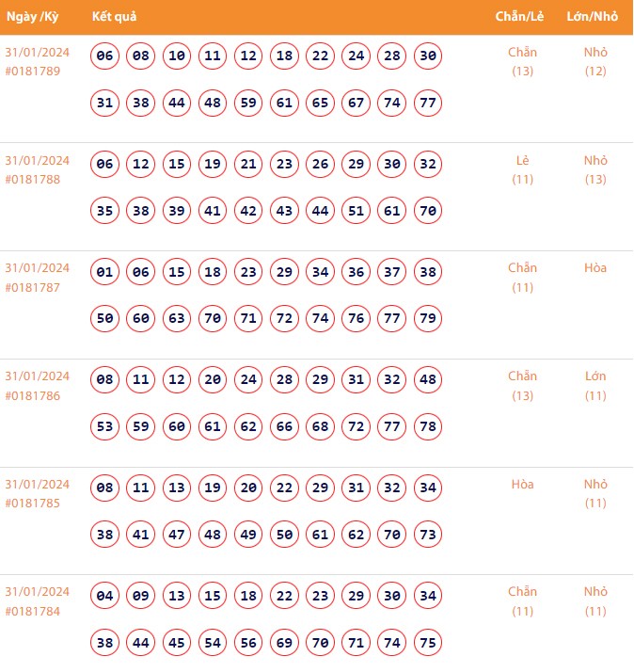Open draw #0181789 link
The image size is (634, 672).
tap(33, 72)
